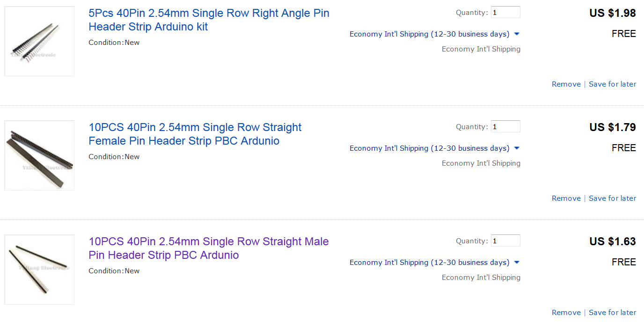Open the 10PCS Straight Female Pin Header listing
The image size is (644, 322).
click(x=195, y=134)
